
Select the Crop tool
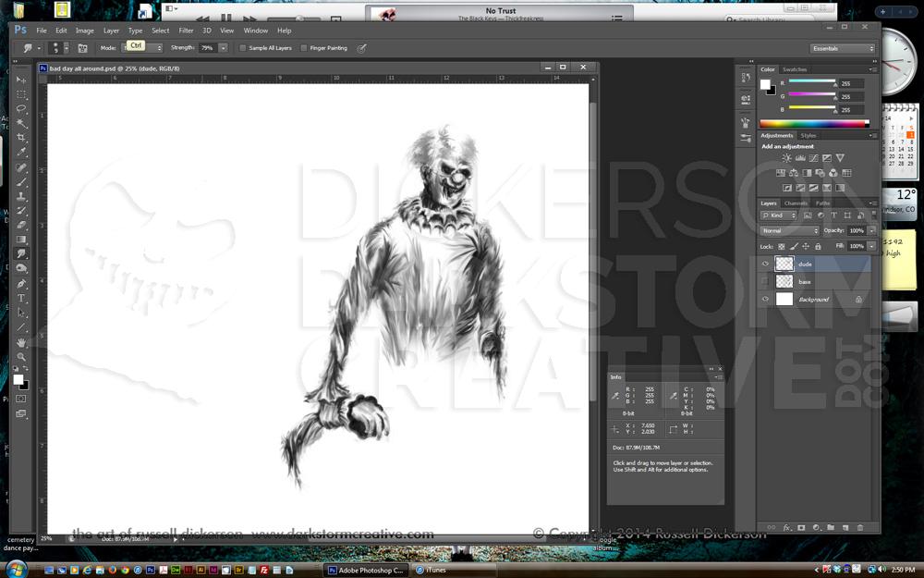[21, 138]
